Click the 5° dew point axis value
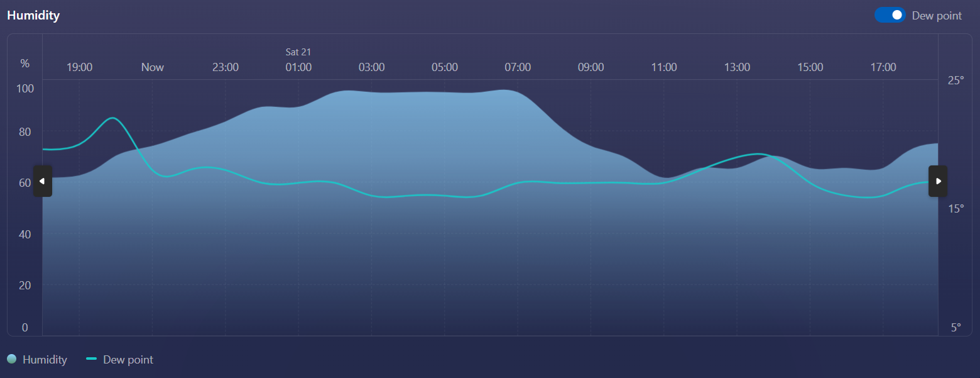 coord(956,328)
